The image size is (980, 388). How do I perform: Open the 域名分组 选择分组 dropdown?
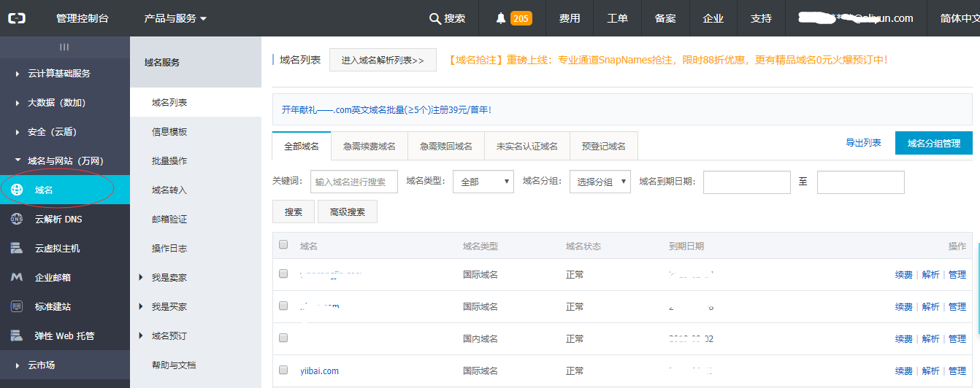click(600, 182)
